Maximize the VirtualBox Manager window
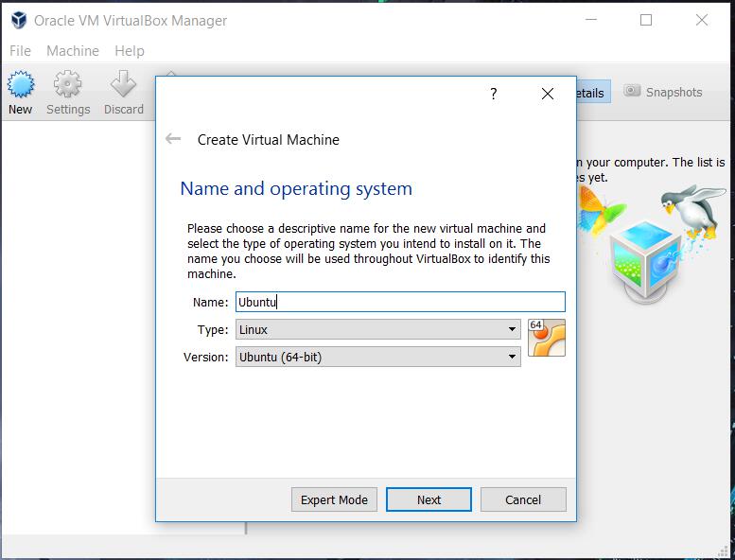 coord(646,20)
